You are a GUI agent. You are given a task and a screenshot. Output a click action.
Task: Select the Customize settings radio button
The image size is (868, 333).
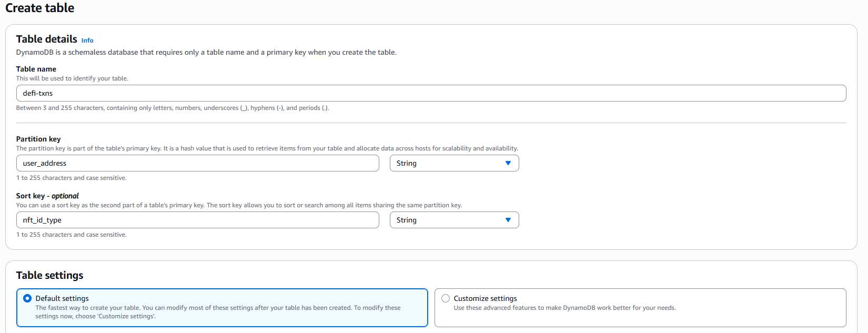pyautogui.click(x=446, y=298)
